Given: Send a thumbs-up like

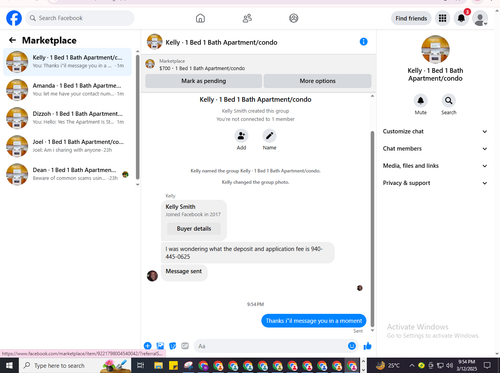Looking at the screenshot, I should point(368,346).
